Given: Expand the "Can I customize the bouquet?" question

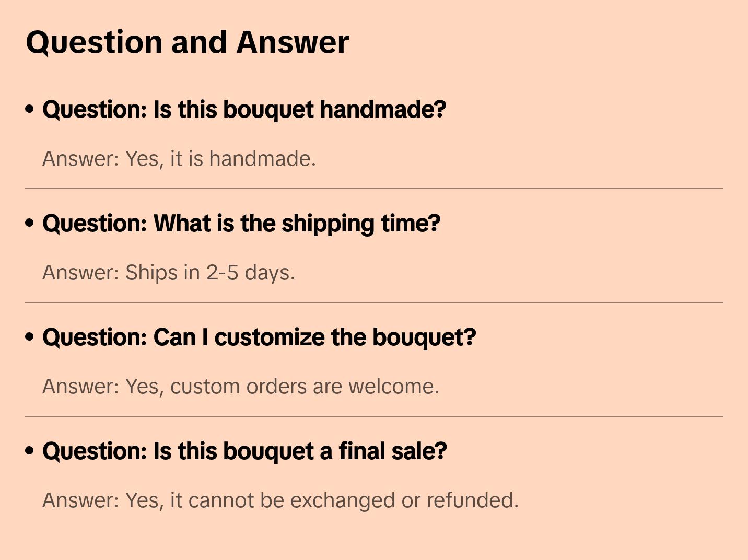Looking at the screenshot, I should click(259, 337).
